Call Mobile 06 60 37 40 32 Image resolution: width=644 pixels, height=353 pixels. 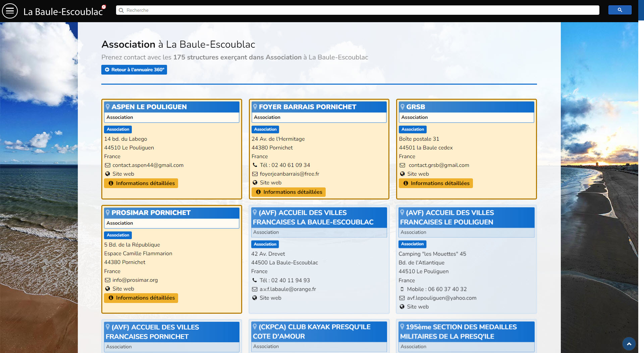point(437,289)
